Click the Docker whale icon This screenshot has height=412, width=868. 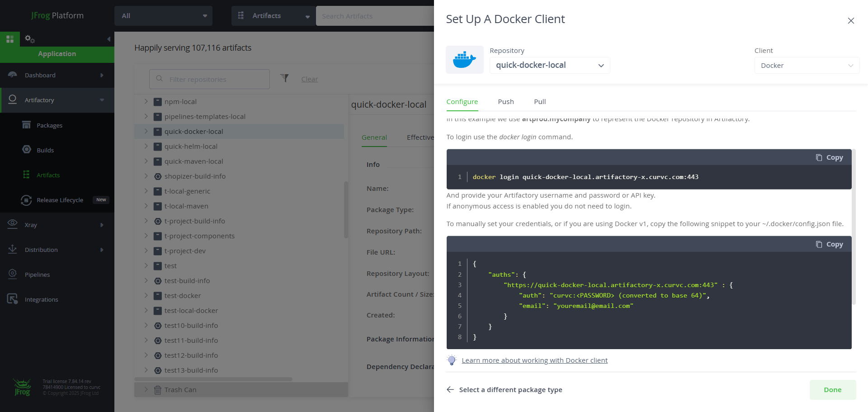pyautogui.click(x=465, y=60)
